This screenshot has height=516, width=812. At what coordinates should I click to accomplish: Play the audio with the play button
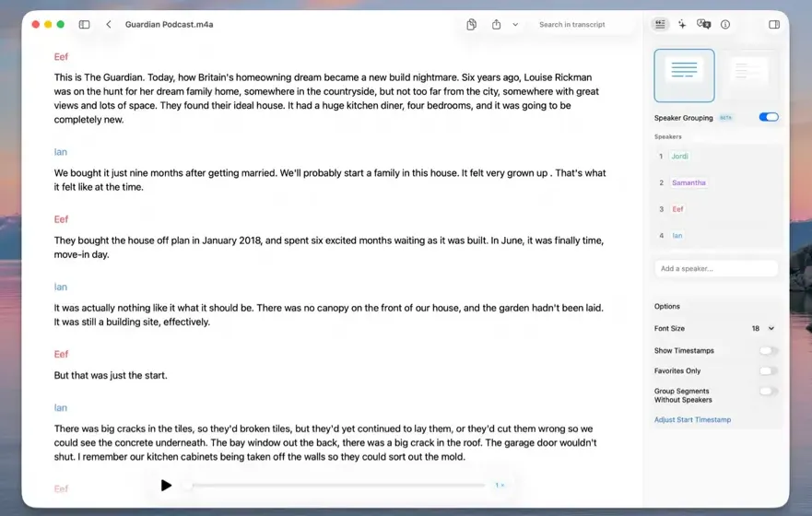coord(166,486)
